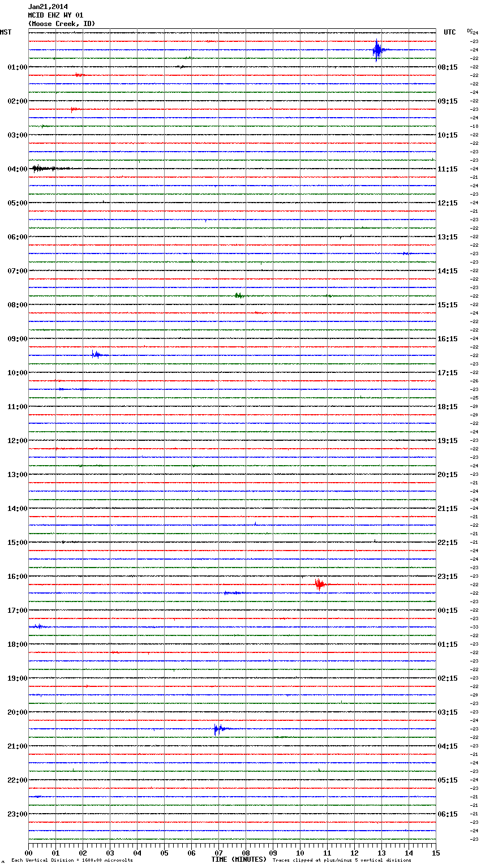Click the 'UTC' timezone header

[x=450, y=32]
